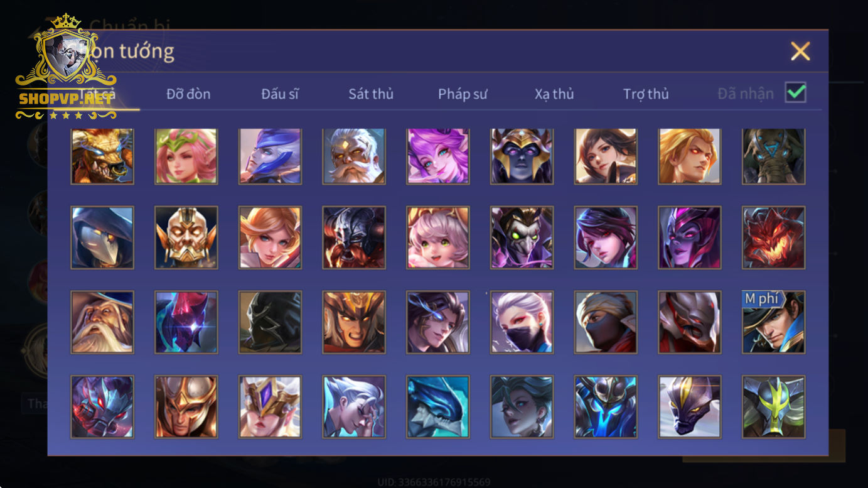Select the golden lion beast hero portrait
868x488 pixels.
click(x=102, y=156)
